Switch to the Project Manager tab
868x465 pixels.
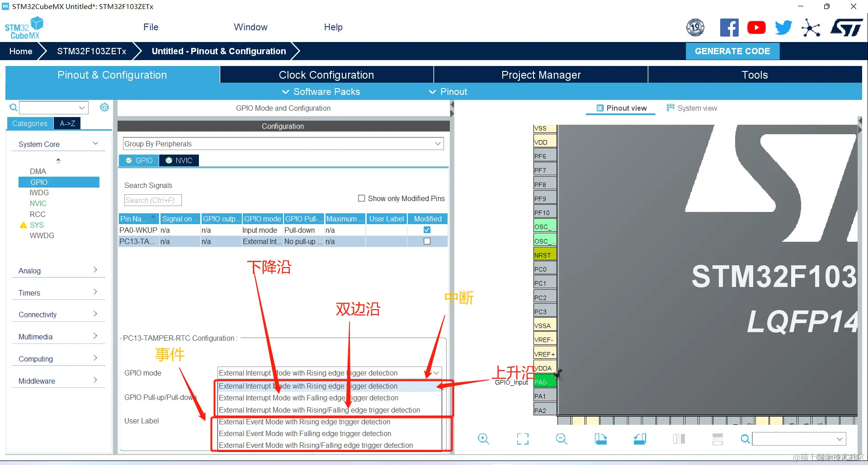pos(541,75)
